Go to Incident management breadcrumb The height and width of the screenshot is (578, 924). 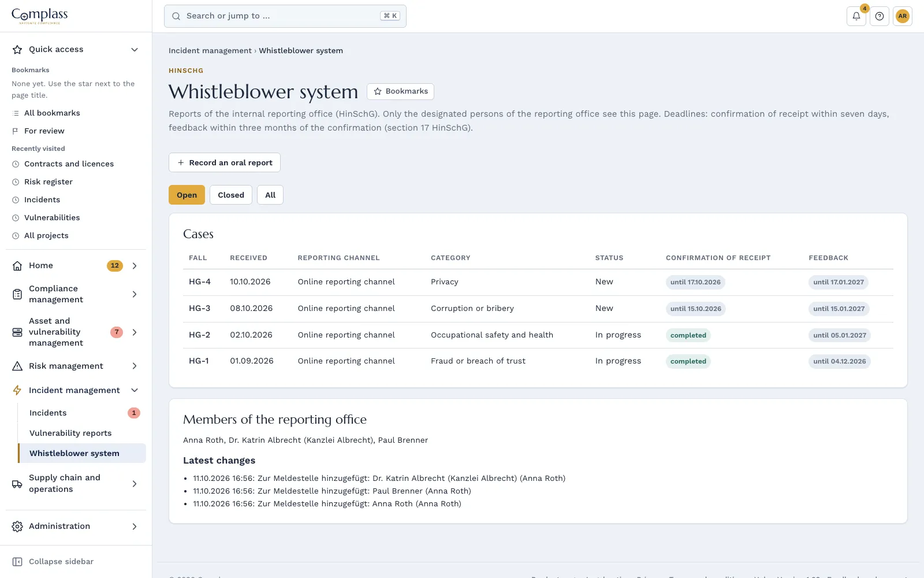click(x=210, y=51)
